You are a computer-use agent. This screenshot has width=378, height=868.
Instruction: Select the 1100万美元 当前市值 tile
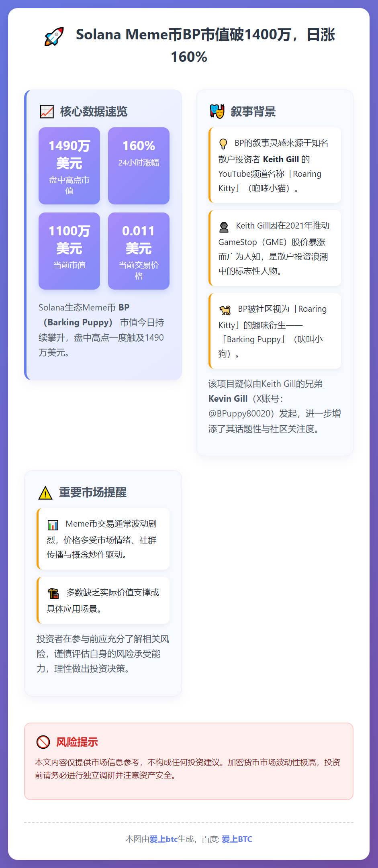[x=69, y=251]
